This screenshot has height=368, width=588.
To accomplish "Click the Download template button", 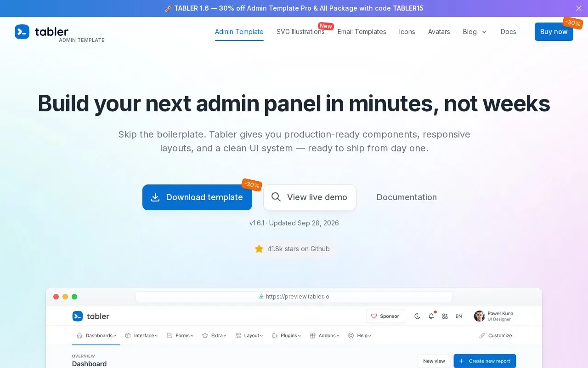I will (197, 197).
